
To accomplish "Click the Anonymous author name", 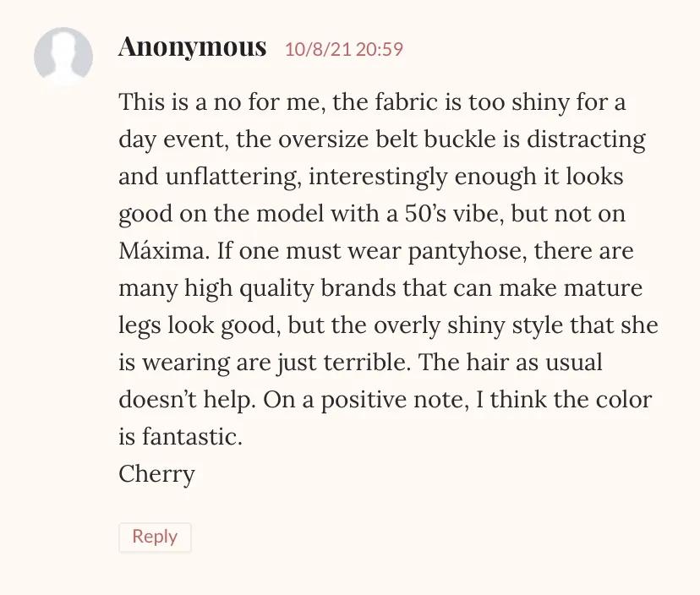I will tap(192, 47).
